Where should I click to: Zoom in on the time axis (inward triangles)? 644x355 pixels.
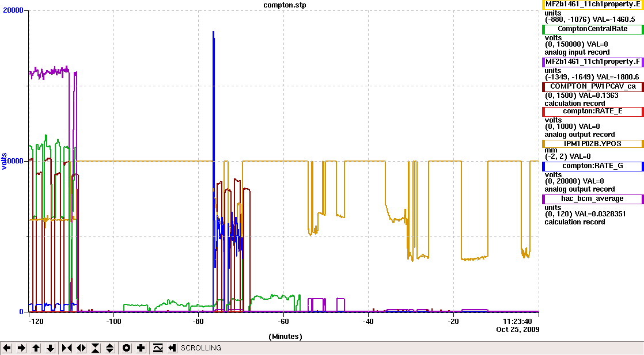click(x=67, y=348)
